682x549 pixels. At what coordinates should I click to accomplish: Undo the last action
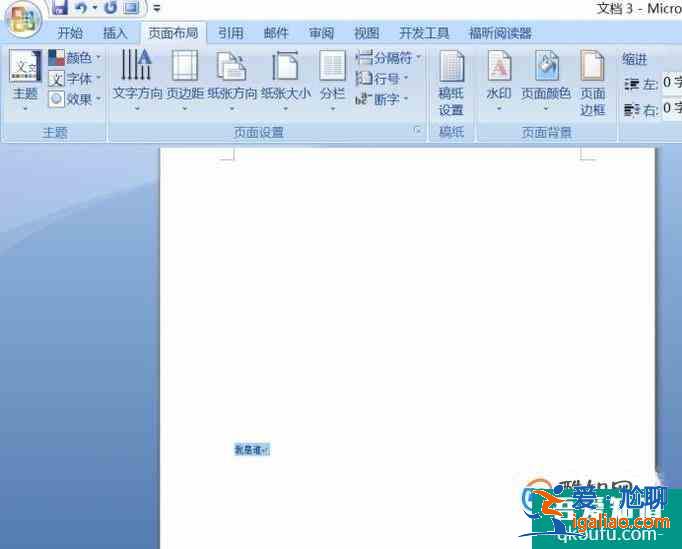pos(81,7)
